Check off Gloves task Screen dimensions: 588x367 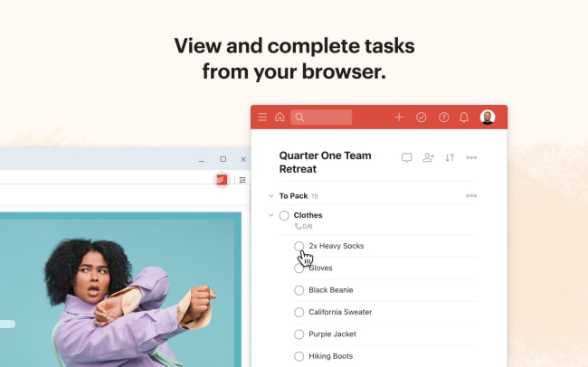pyautogui.click(x=299, y=268)
